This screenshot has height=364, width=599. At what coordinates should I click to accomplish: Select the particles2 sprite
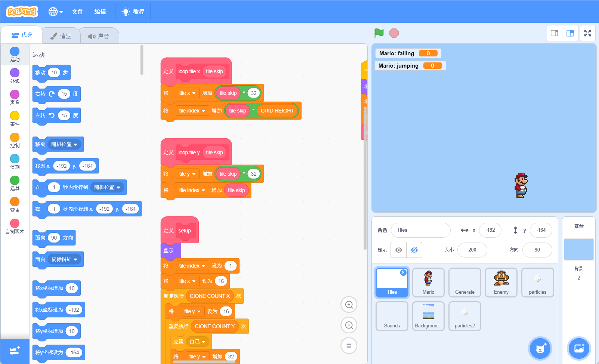click(465, 316)
